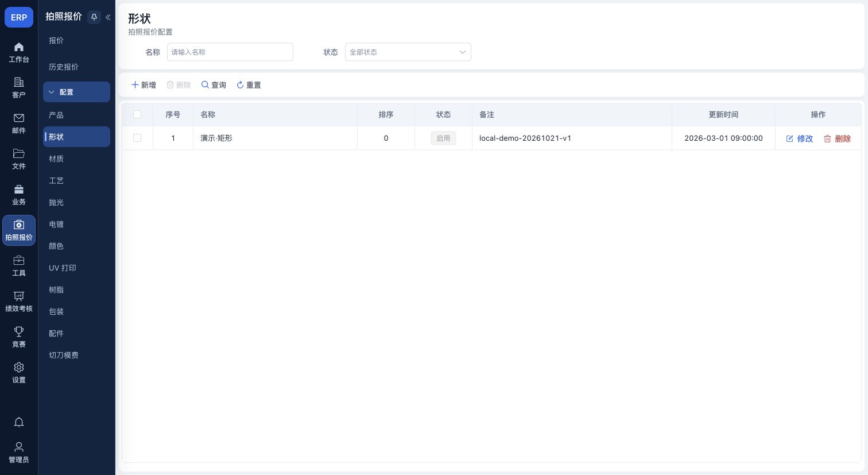Image resolution: width=868 pixels, height=475 pixels.
Task: Go to 材质 configuration
Action: [76, 159]
